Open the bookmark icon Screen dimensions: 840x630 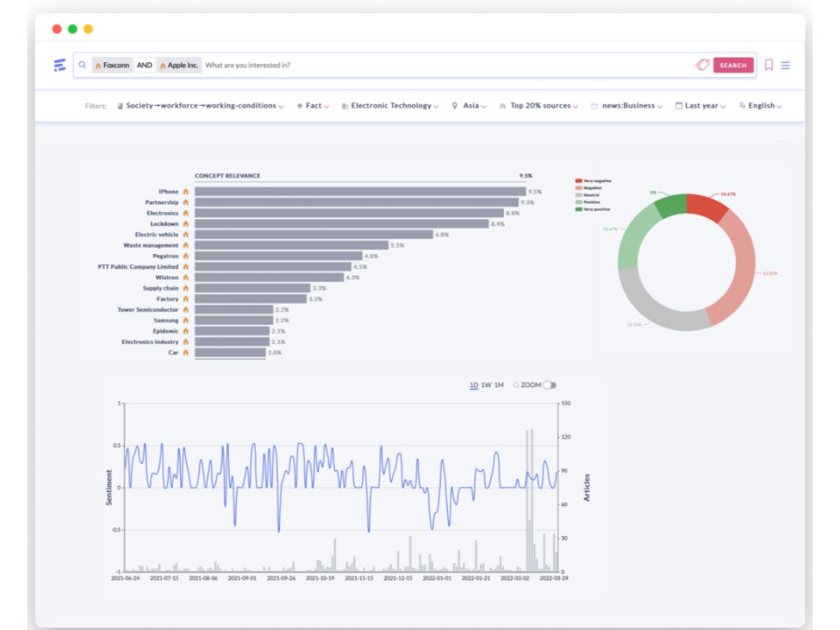[769, 65]
